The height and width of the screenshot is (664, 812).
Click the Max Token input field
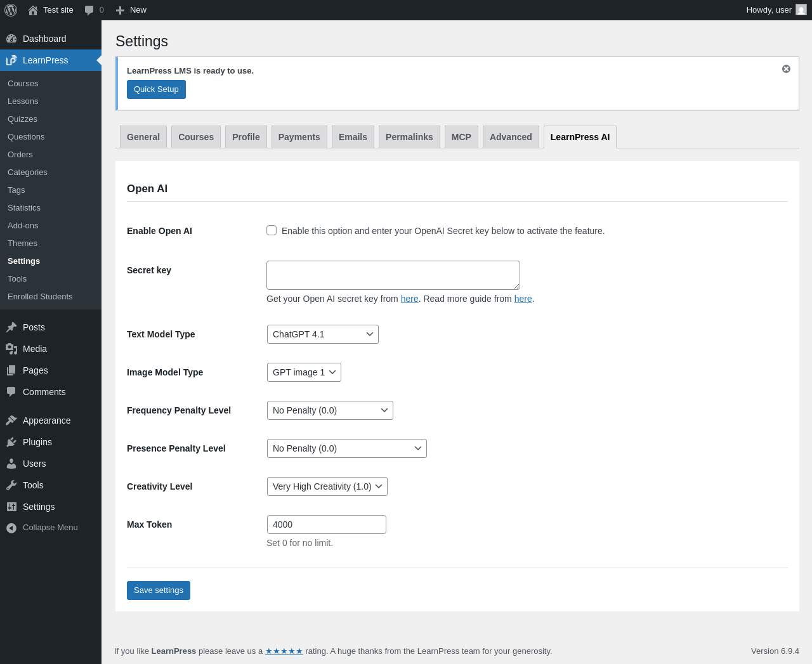point(327,524)
